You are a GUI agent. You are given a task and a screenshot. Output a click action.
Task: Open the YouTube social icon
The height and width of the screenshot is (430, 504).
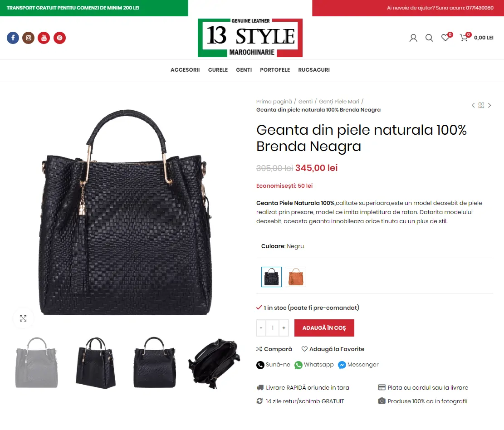coord(44,38)
